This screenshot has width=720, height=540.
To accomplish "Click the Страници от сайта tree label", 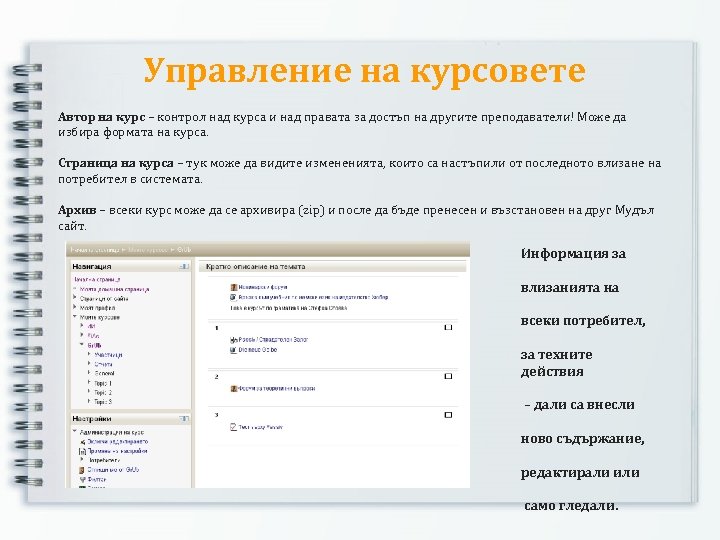I will (x=104, y=299).
